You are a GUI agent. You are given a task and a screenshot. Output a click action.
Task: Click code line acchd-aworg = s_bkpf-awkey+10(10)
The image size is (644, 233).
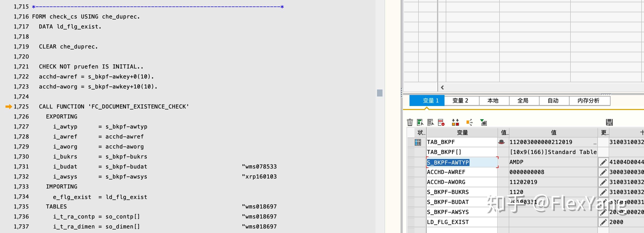point(98,87)
